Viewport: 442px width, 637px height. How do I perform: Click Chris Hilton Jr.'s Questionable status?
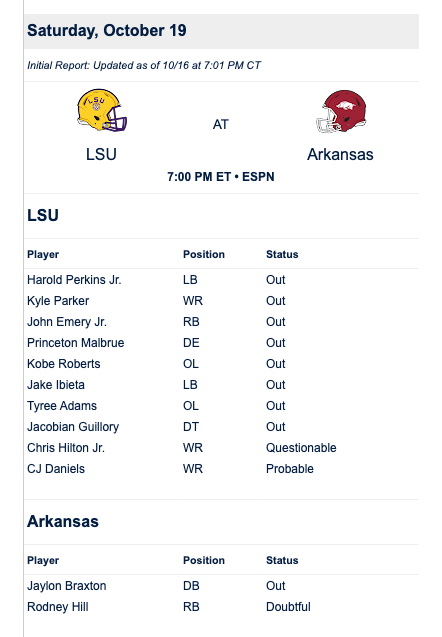click(x=301, y=448)
